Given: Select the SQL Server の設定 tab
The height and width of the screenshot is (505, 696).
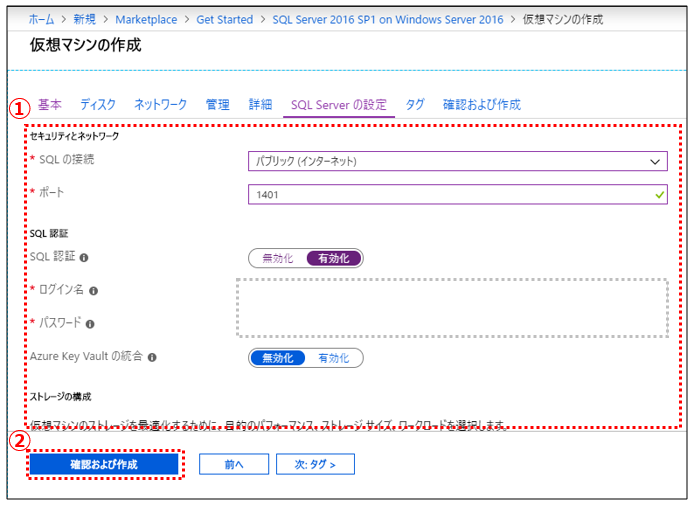Looking at the screenshot, I should [x=339, y=105].
